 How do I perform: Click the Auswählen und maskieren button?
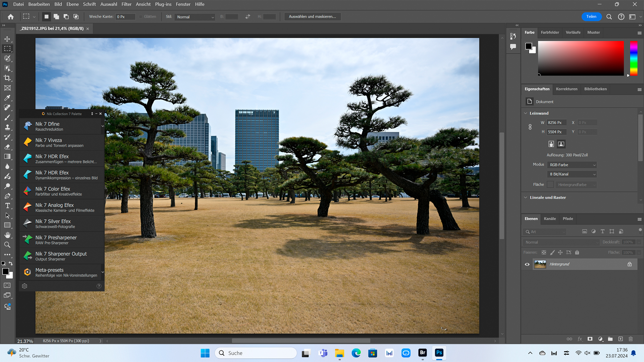tap(312, 16)
